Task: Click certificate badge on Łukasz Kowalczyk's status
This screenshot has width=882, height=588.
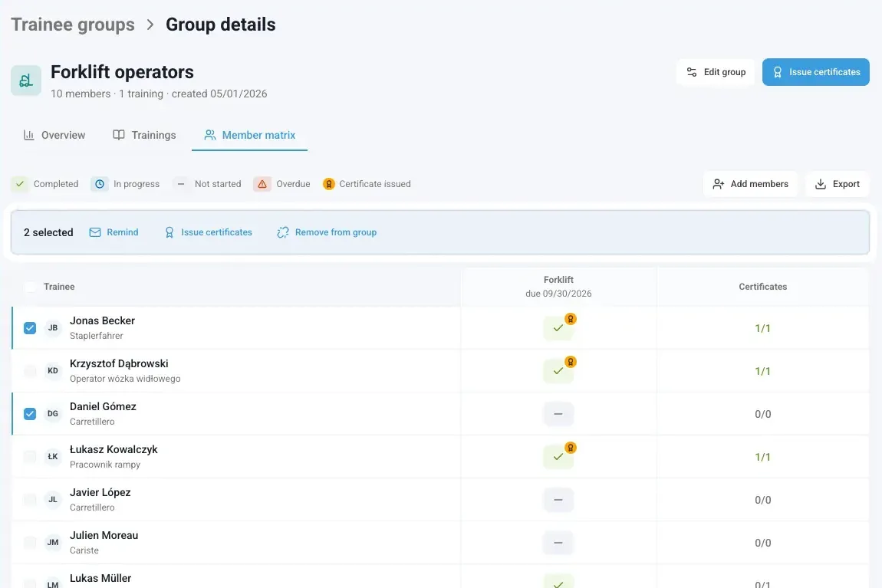Action: point(571,448)
